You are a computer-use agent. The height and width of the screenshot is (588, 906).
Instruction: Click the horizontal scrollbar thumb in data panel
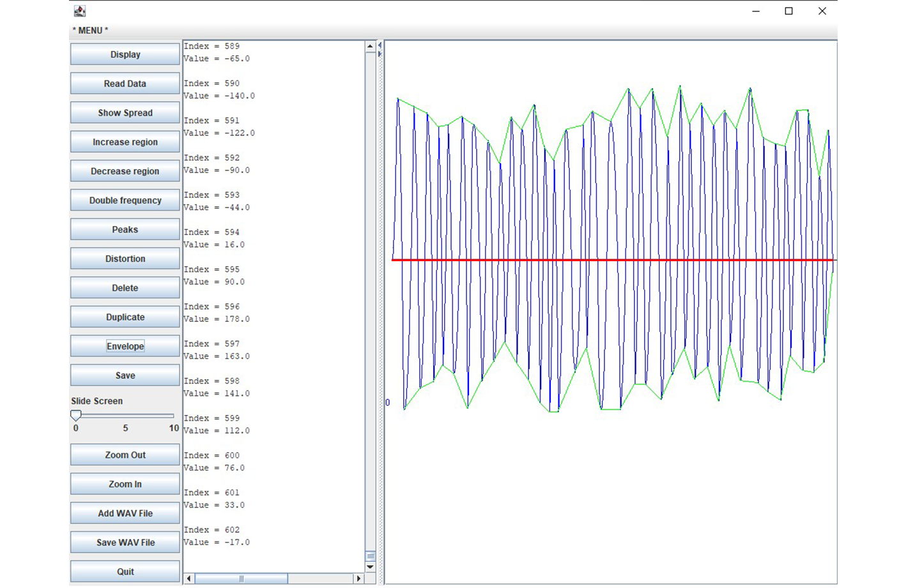click(241, 578)
